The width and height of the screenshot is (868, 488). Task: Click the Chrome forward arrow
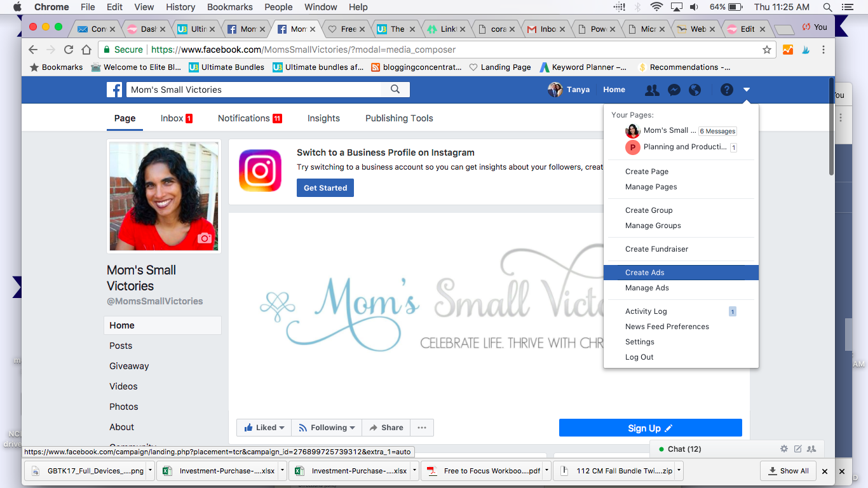(51, 50)
